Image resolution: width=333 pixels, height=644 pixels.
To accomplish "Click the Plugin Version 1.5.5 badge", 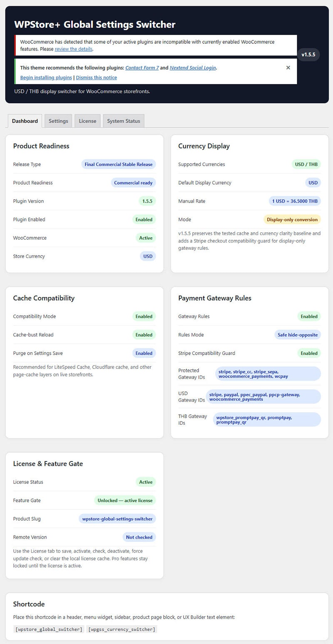I will tap(147, 201).
